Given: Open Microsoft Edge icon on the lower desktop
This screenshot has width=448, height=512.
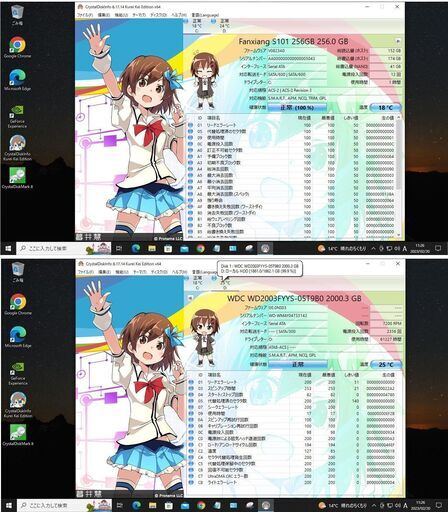Looking at the screenshot, I should pos(18,337).
